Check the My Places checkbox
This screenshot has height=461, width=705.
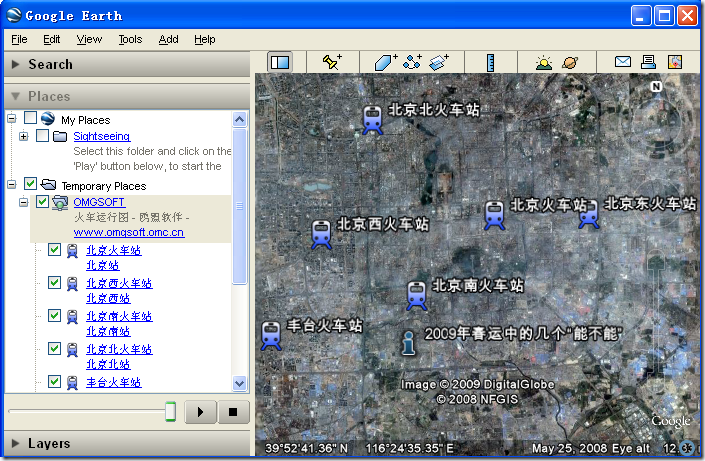tap(30, 118)
